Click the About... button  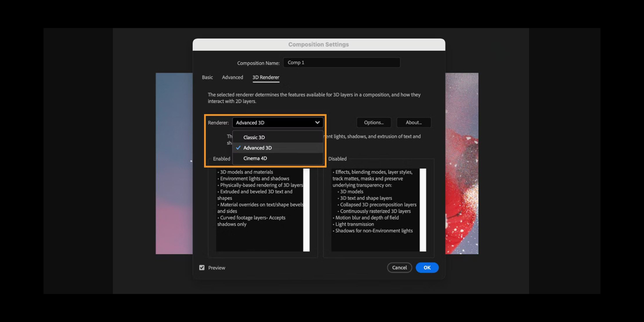414,123
